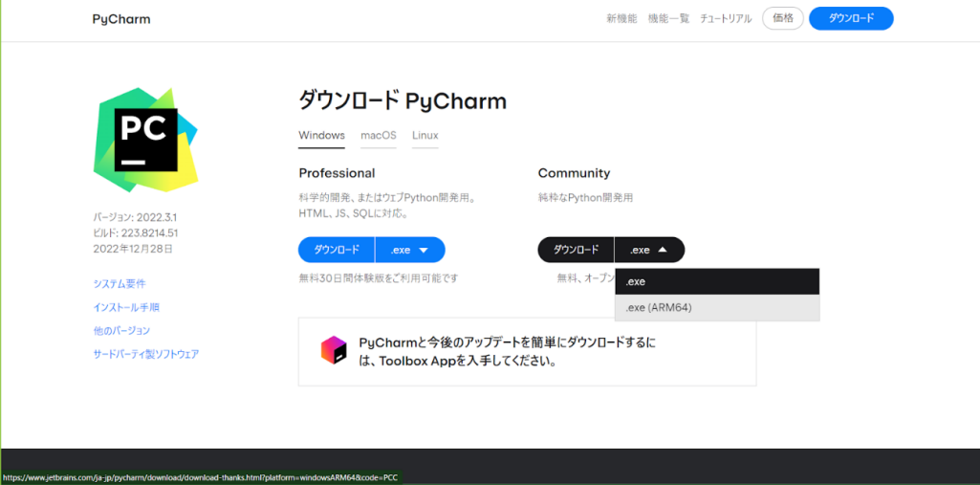980x485 pixels.
Task: Click the 2022年12月28日 release date text
Action: pyautogui.click(x=133, y=249)
